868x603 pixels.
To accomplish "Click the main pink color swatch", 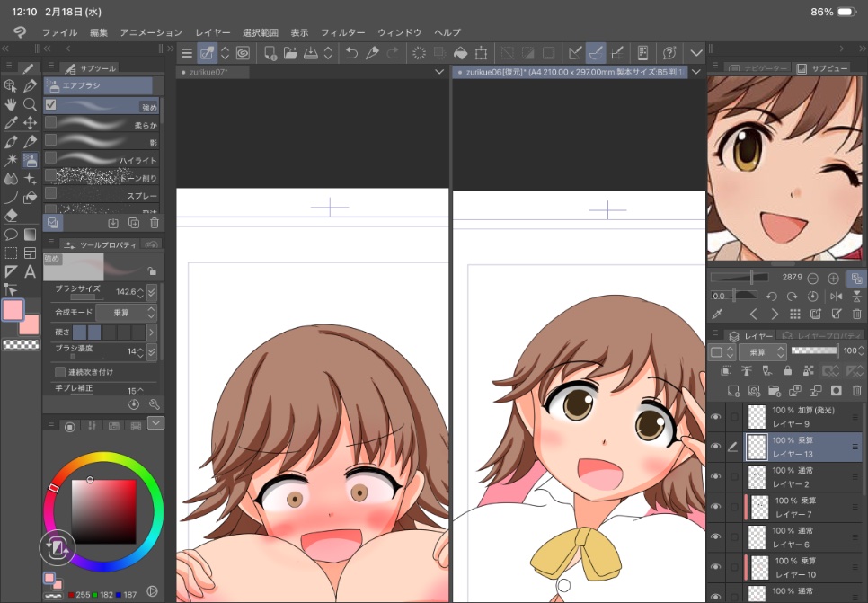I will [13, 310].
